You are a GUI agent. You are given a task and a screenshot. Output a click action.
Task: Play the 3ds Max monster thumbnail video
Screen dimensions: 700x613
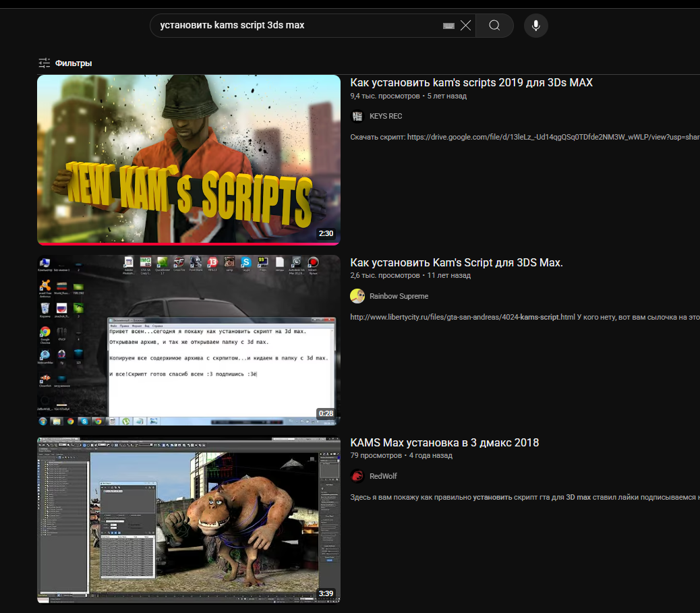(189, 520)
